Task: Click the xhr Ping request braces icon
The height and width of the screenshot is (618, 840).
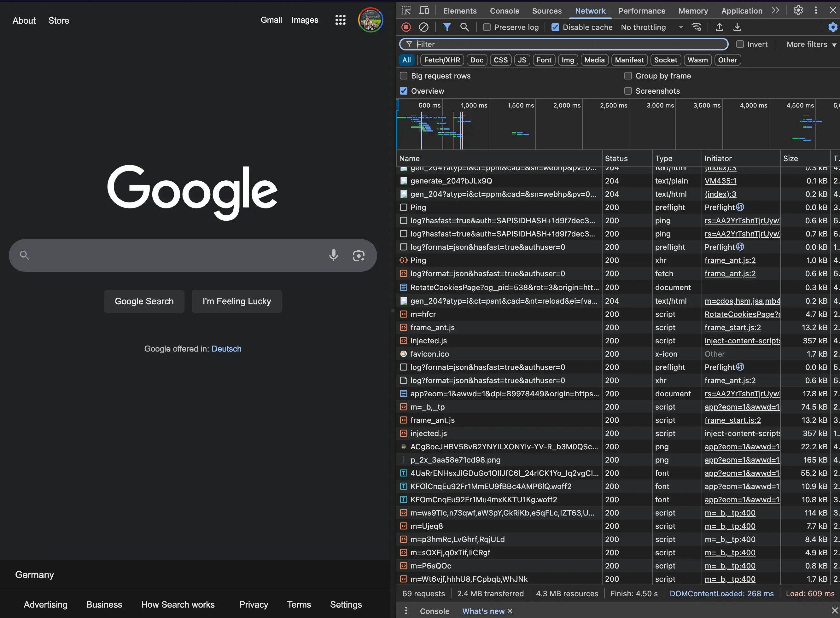Action: click(404, 260)
